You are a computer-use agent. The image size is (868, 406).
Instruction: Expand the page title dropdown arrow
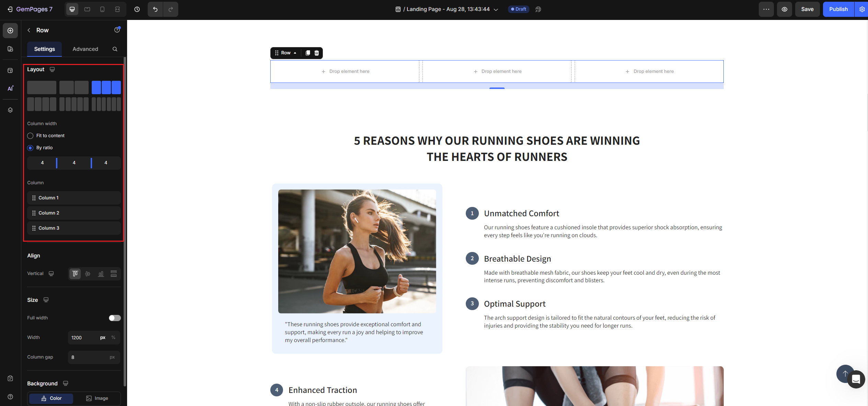coord(496,10)
